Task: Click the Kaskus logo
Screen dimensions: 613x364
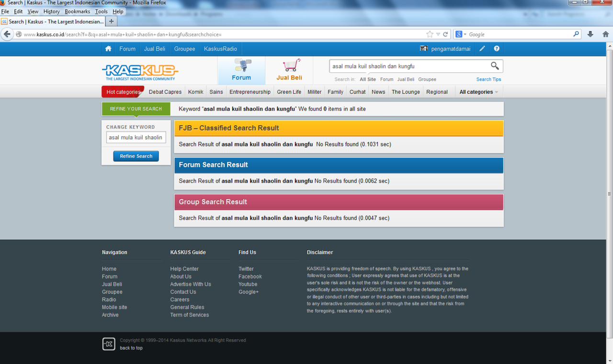Action: pyautogui.click(x=140, y=72)
